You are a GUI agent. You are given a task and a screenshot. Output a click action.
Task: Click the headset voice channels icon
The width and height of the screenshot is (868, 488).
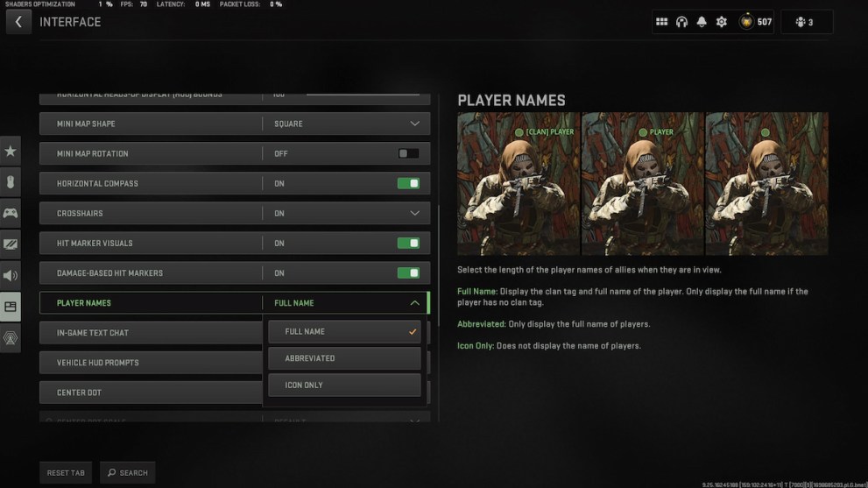[x=681, y=22]
